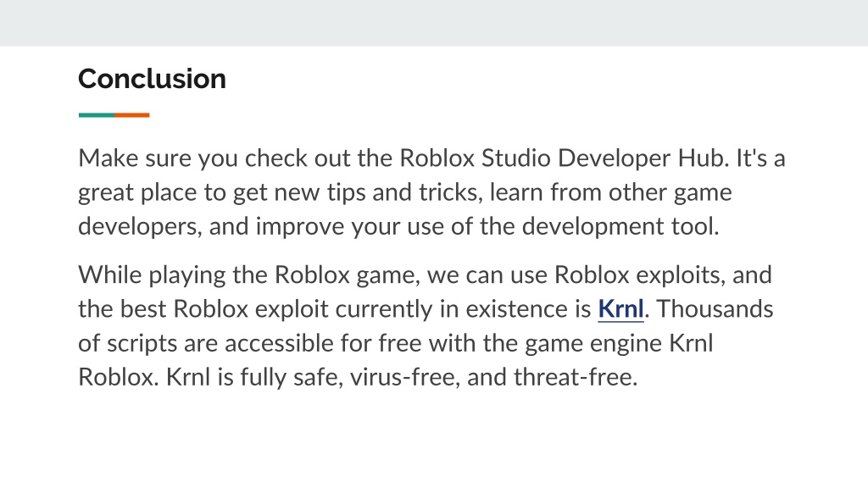Image resolution: width=868 pixels, height=488 pixels.
Task: Open the Krnl hyperlink
Action: coord(620,308)
